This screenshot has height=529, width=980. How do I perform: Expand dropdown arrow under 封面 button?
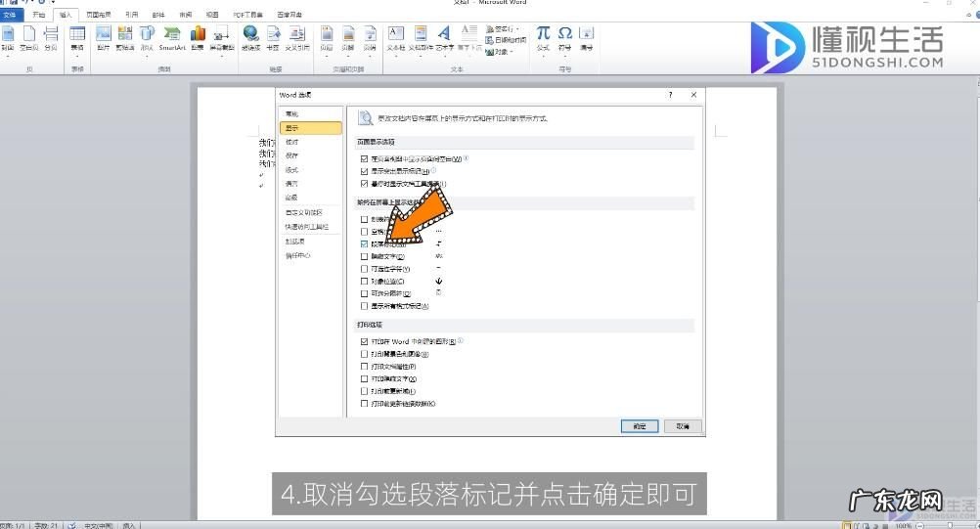coord(8,56)
